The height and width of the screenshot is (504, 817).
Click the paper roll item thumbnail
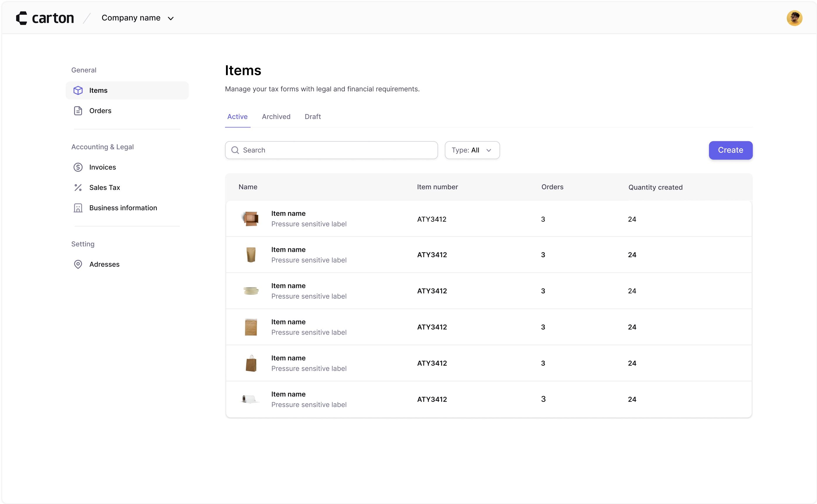(x=250, y=399)
